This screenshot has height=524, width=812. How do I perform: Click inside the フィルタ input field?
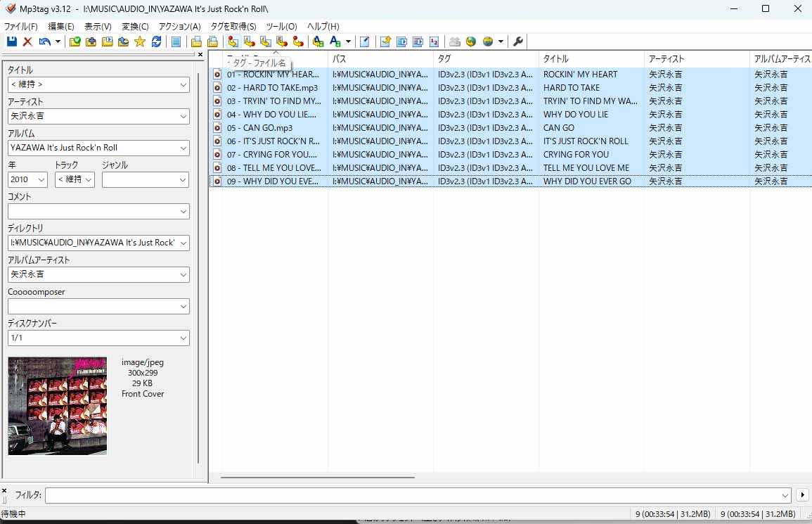[x=281, y=494]
